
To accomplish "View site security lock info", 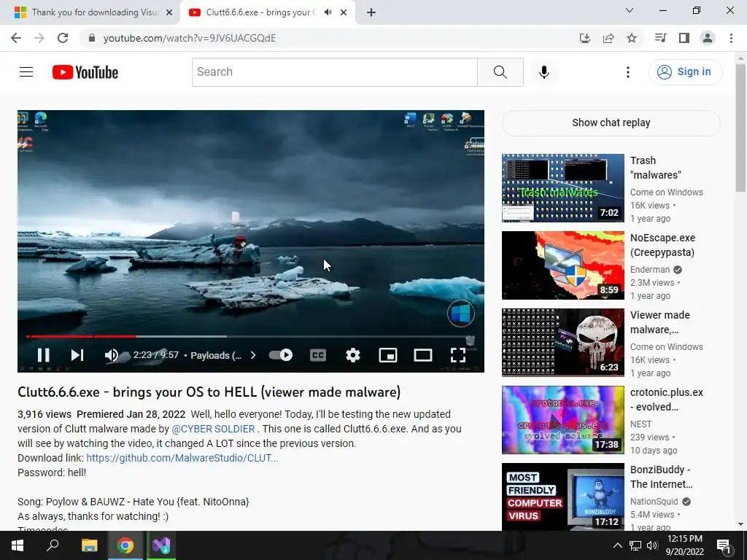I will click(92, 38).
